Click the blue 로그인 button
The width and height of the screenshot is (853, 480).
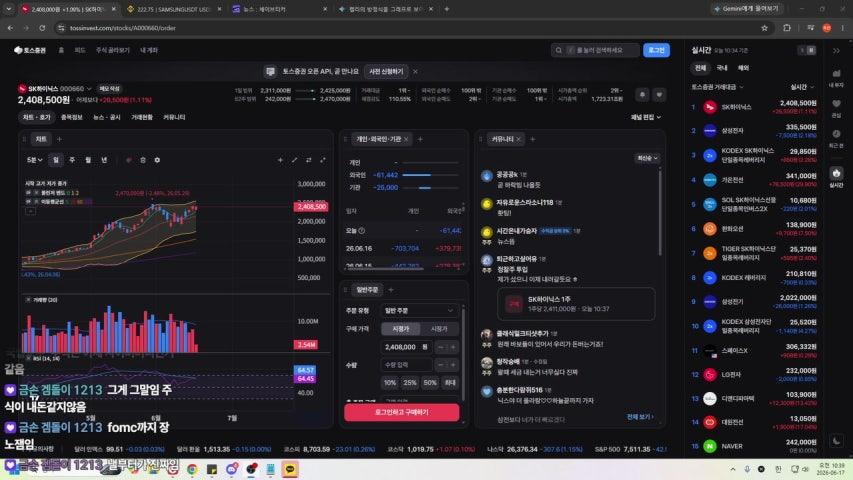656,50
